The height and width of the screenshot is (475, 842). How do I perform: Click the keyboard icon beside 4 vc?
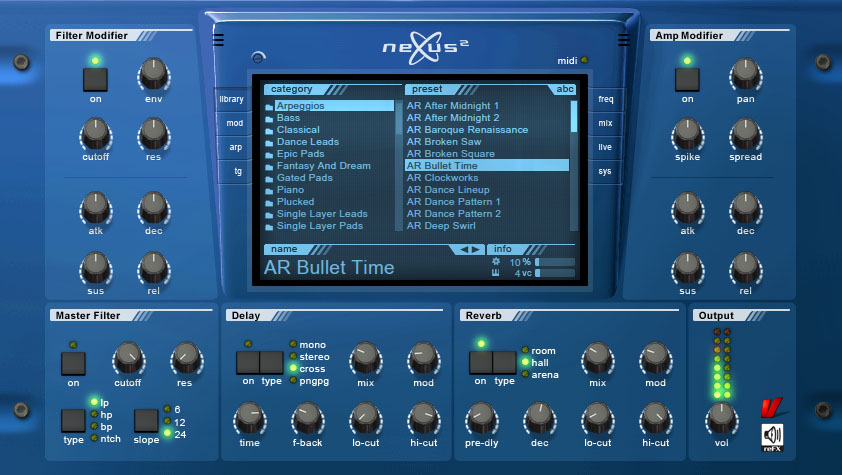tap(496, 273)
